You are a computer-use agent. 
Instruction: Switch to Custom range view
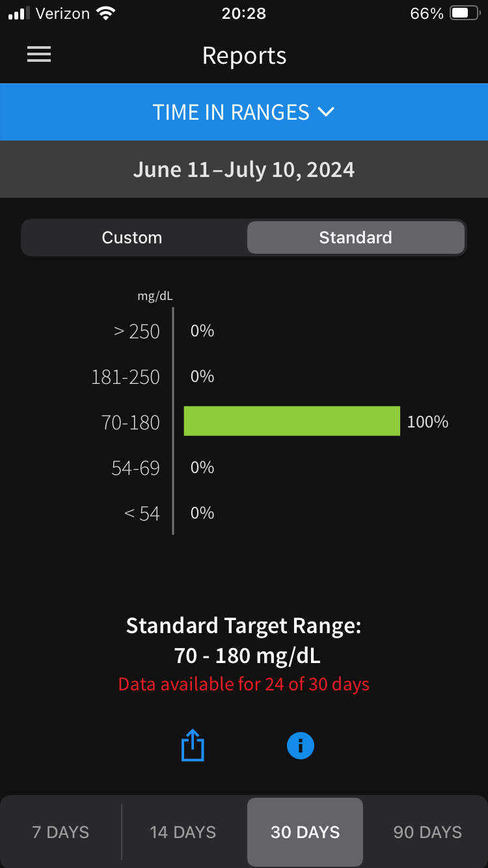point(132,237)
